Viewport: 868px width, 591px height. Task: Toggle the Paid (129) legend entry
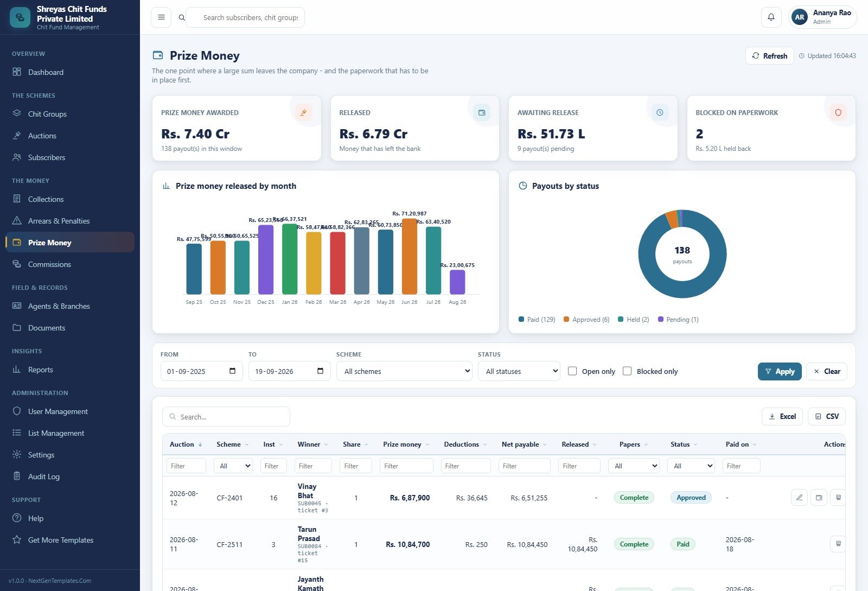pos(537,320)
